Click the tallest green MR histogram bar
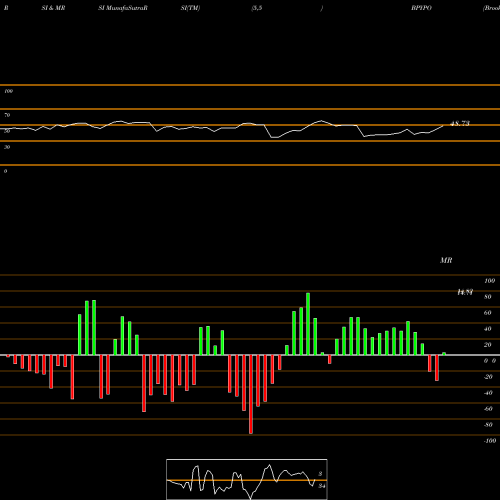The width and height of the screenshot is (500, 500). click(308, 324)
